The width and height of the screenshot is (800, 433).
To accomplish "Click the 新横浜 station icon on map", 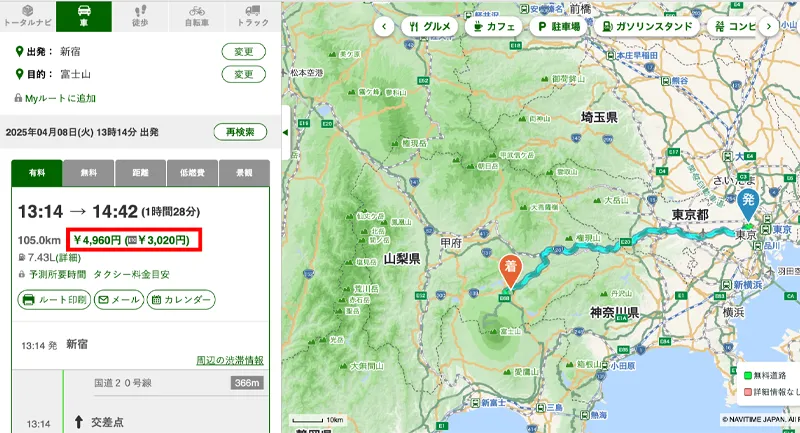I will 727,285.
